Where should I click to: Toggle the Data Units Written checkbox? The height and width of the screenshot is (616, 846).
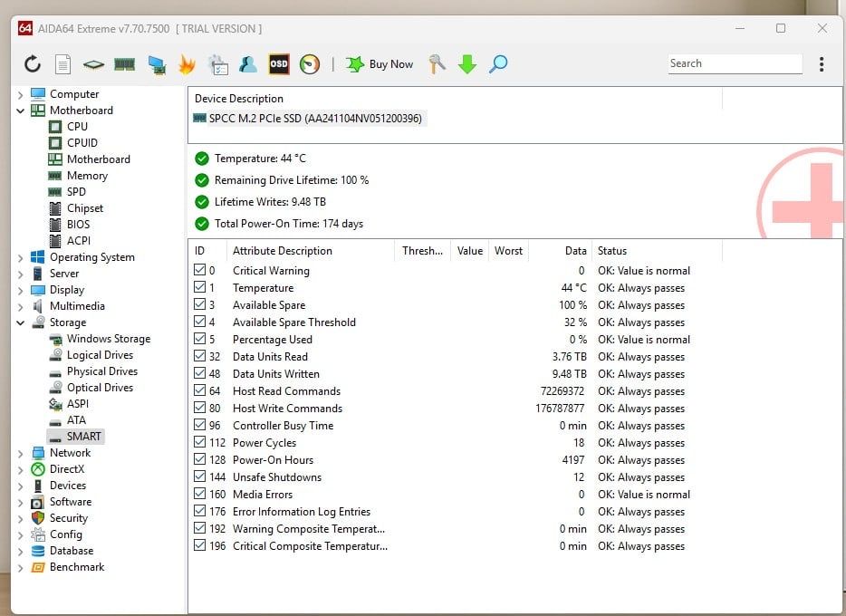pos(199,373)
